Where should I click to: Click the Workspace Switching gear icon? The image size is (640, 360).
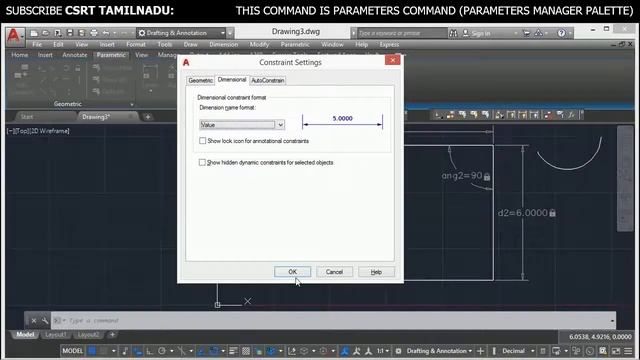[398, 351]
